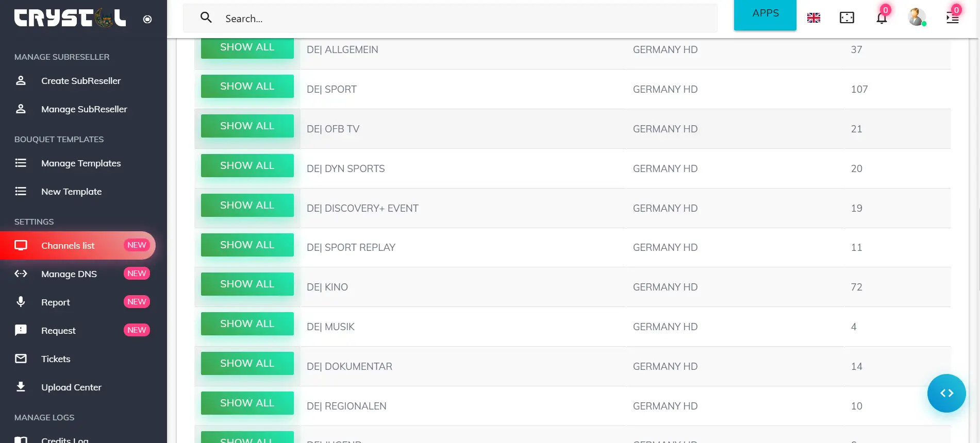Click into the Search field

(464, 19)
